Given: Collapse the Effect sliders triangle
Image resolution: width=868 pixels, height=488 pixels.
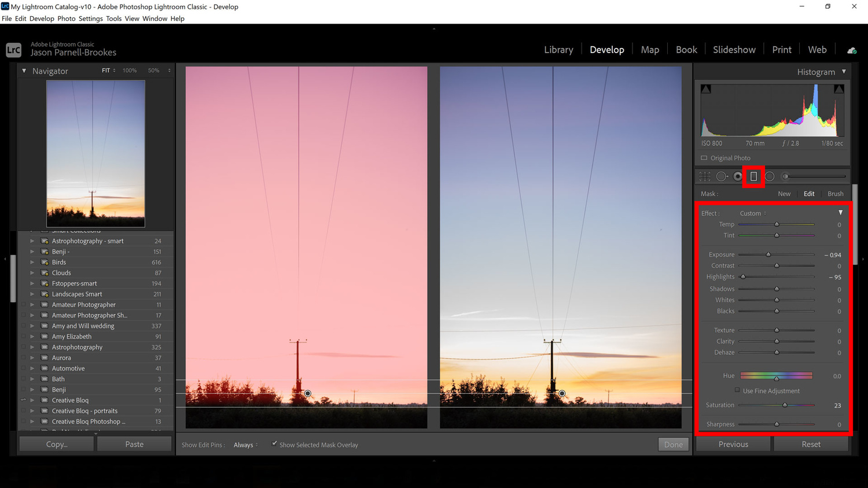Looking at the screenshot, I should [x=840, y=213].
